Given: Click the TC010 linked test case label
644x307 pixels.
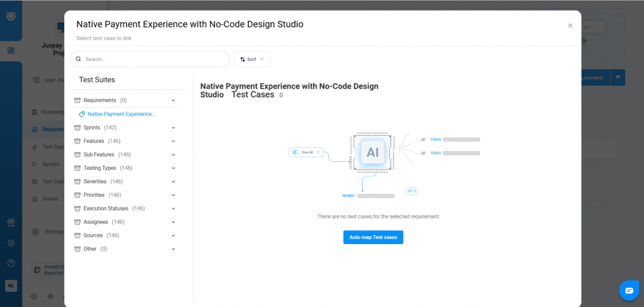Looking at the screenshot, I should click(x=436, y=139).
